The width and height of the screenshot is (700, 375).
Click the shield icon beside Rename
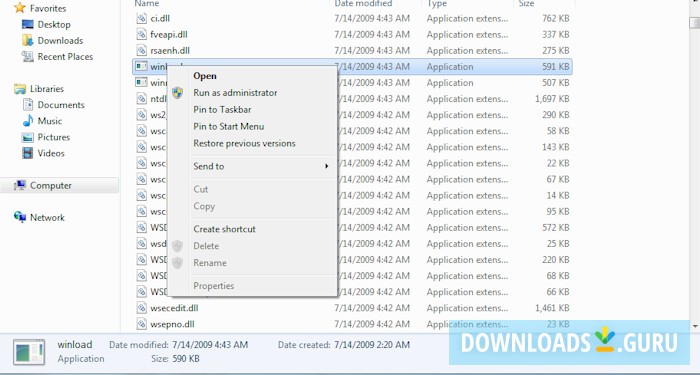(x=178, y=263)
